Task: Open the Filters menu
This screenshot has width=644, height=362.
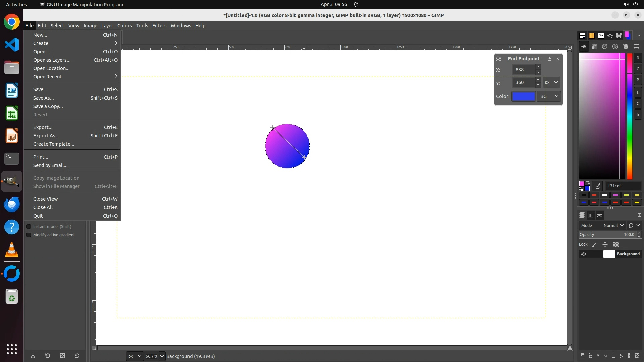Action: coord(159,26)
